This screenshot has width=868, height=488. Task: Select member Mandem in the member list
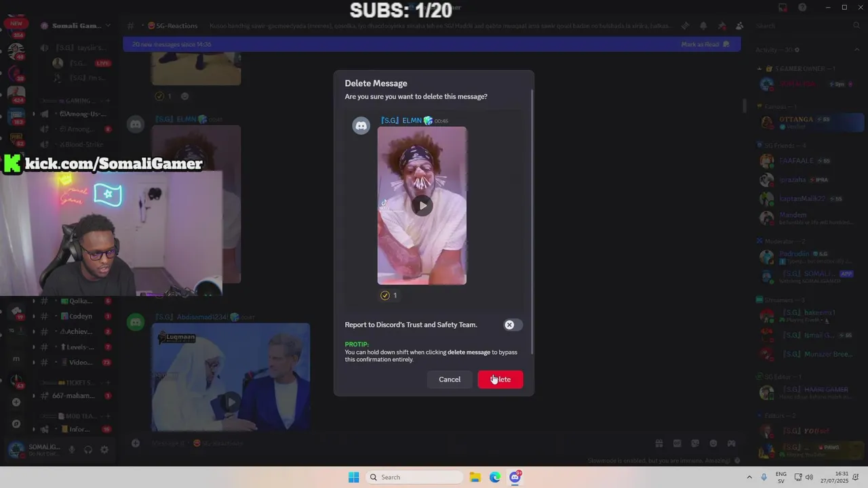pyautogui.click(x=810, y=218)
